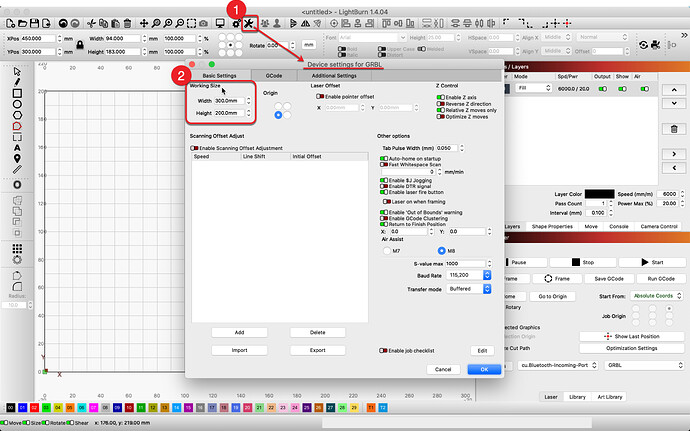
Task: Select the arrow Select tool
Action: [17, 71]
